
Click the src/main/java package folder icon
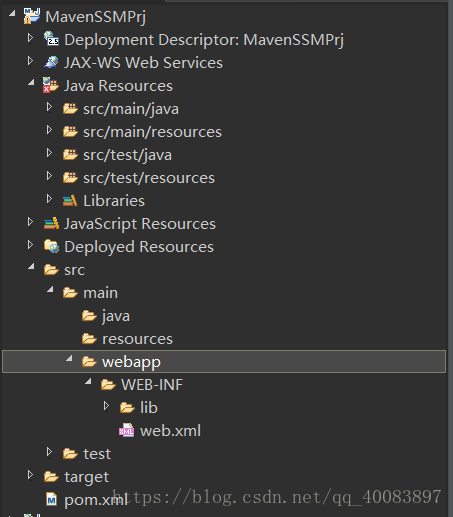(x=70, y=108)
